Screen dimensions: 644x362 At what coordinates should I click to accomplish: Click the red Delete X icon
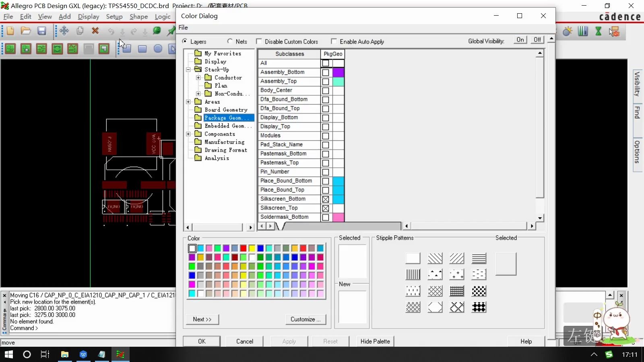pos(95,31)
